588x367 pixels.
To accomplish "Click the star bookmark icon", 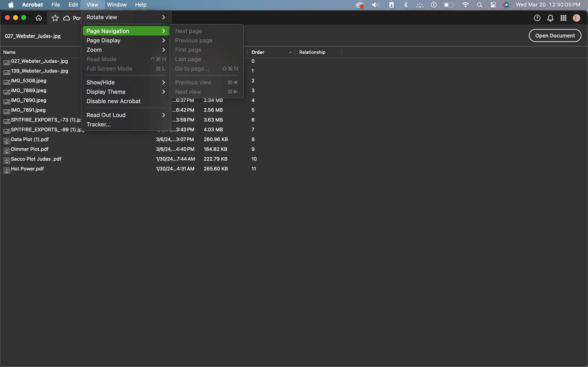I will pos(55,18).
